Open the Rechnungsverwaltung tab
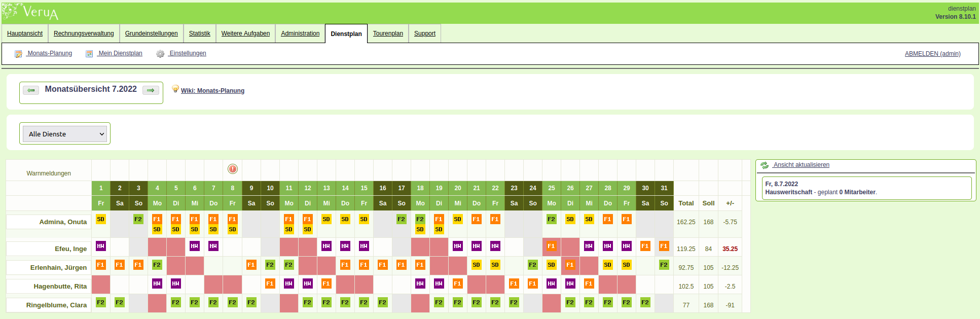Image resolution: width=980 pixels, height=319 pixels. click(x=84, y=33)
